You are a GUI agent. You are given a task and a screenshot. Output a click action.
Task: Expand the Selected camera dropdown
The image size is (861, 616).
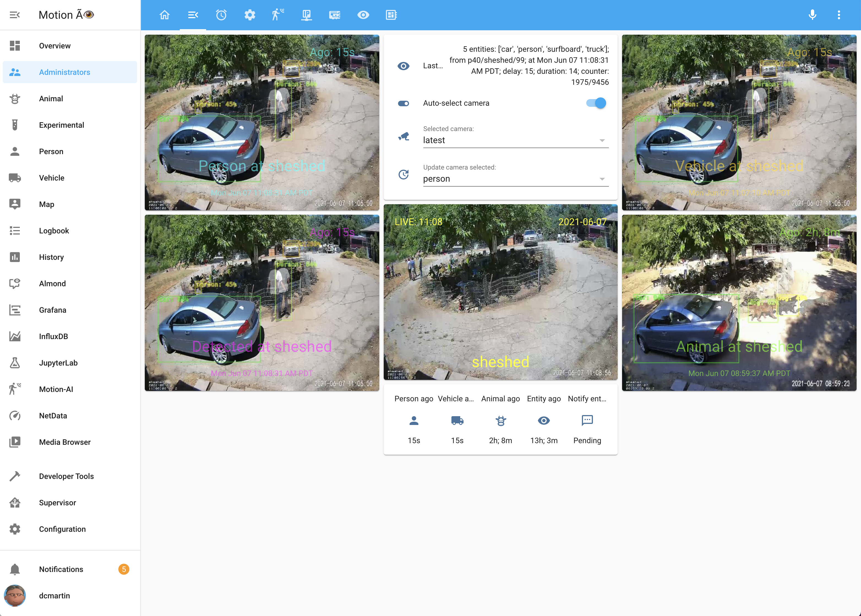pos(516,140)
